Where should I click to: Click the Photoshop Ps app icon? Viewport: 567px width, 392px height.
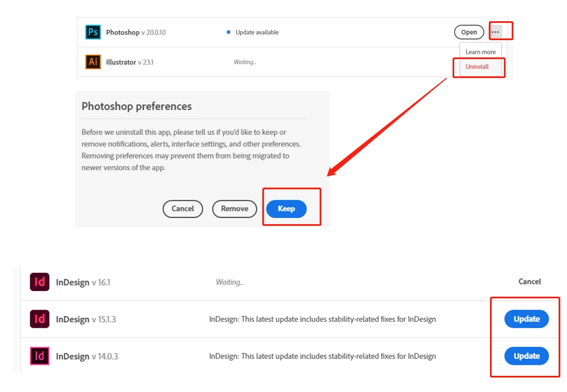93,32
